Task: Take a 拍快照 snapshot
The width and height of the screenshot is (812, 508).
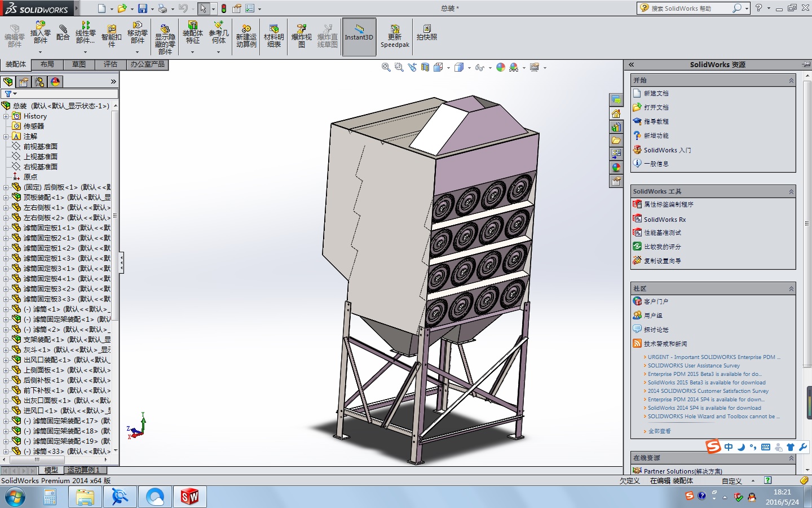Action: coord(427,33)
